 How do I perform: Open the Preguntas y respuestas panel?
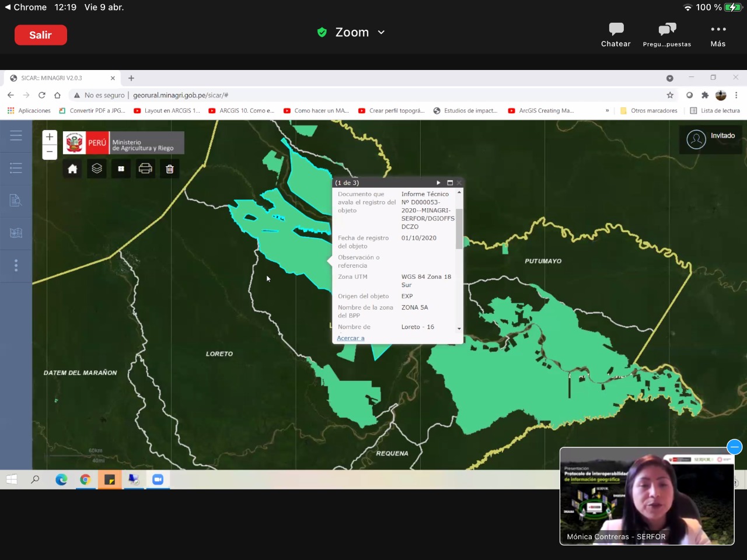(667, 35)
